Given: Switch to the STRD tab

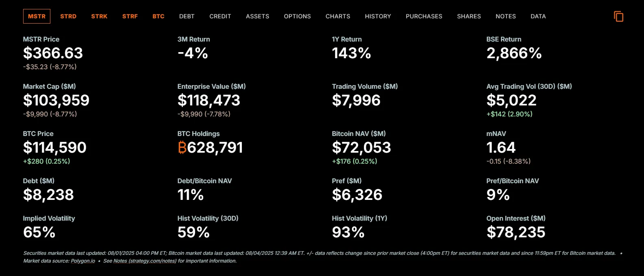Looking at the screenshot, I should [x=68, y=16].
